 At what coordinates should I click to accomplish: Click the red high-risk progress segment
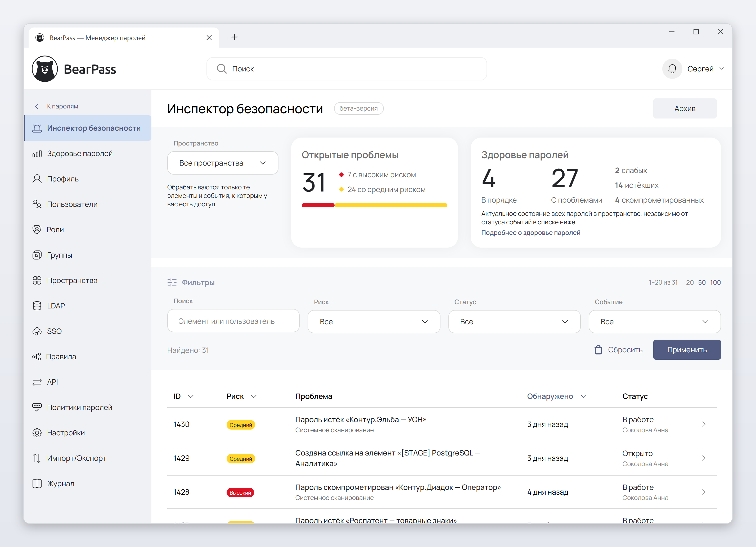pos(318,205)
